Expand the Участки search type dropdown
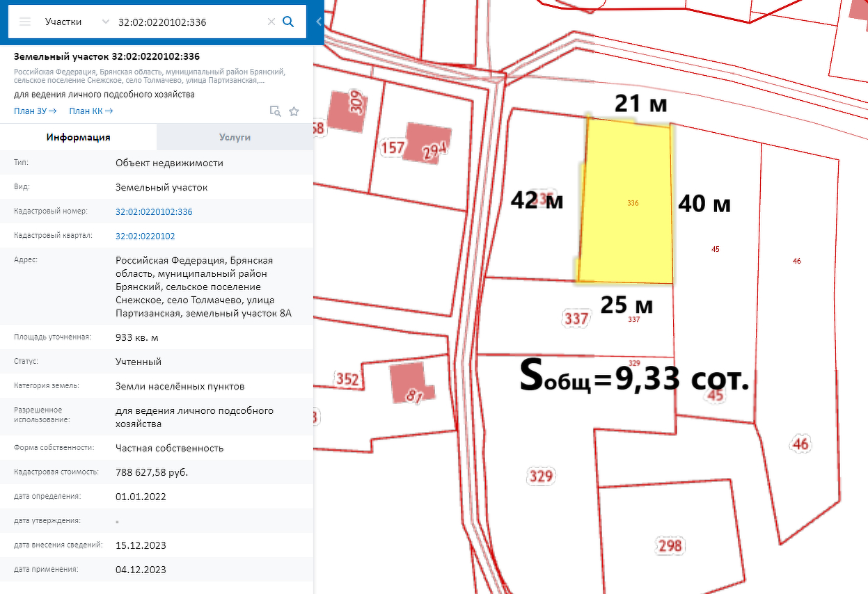868x594 pixels. [x=105, y=22]
